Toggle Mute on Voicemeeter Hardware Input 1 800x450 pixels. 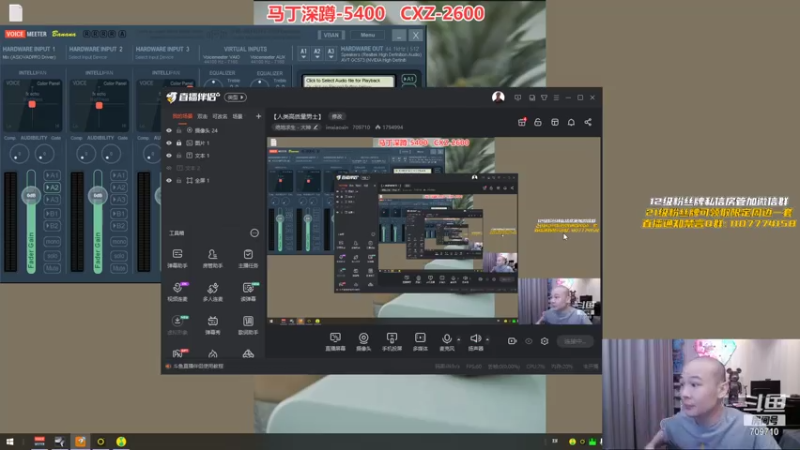click(52, 268)
